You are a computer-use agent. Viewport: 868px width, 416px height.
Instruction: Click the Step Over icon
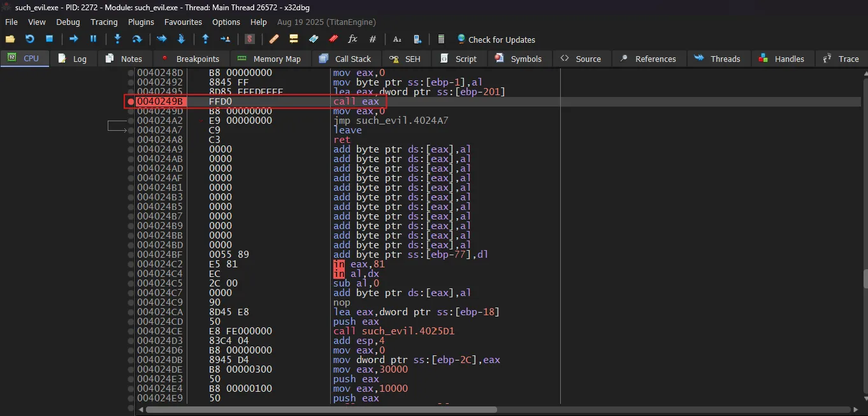click(136, 39)
